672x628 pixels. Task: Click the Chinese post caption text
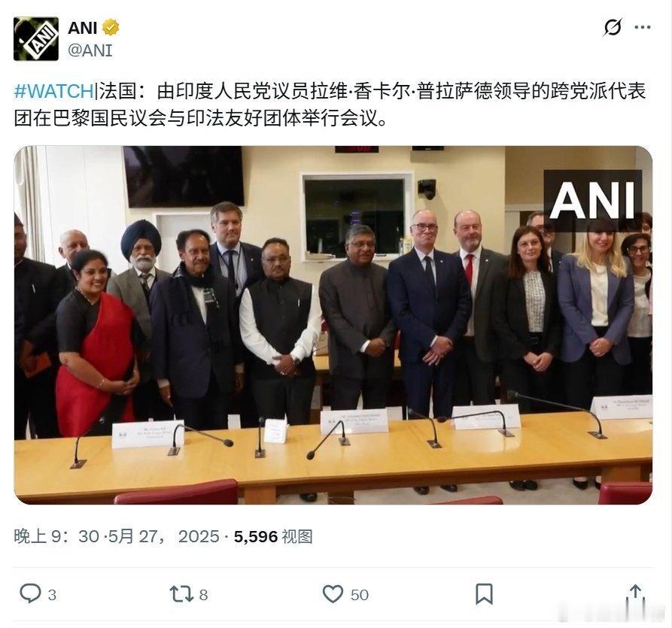(x=330, y=105)
